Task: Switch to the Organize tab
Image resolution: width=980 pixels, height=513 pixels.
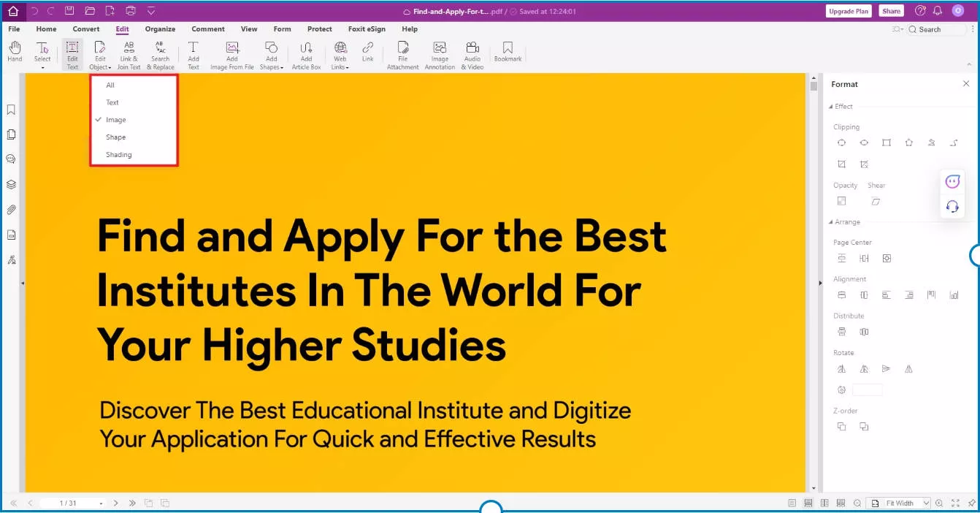Action: [x=160, y=29]
